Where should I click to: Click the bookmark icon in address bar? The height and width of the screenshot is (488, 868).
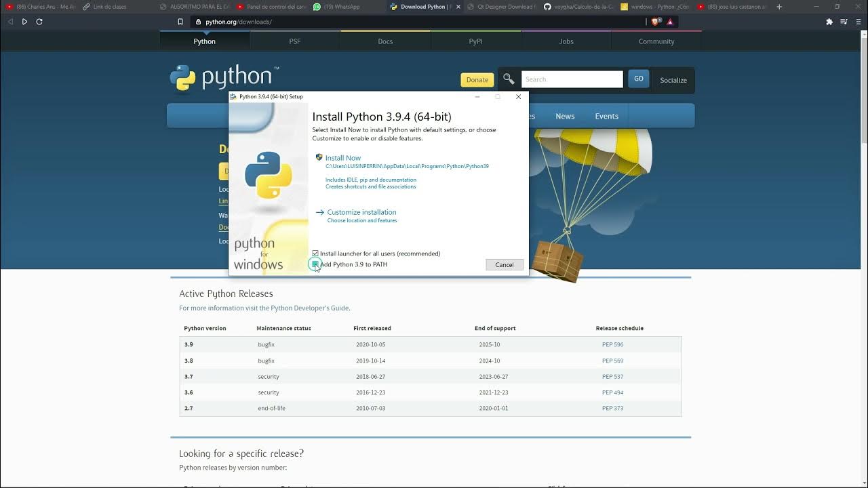pyautogui.click(x=180, y=22)
